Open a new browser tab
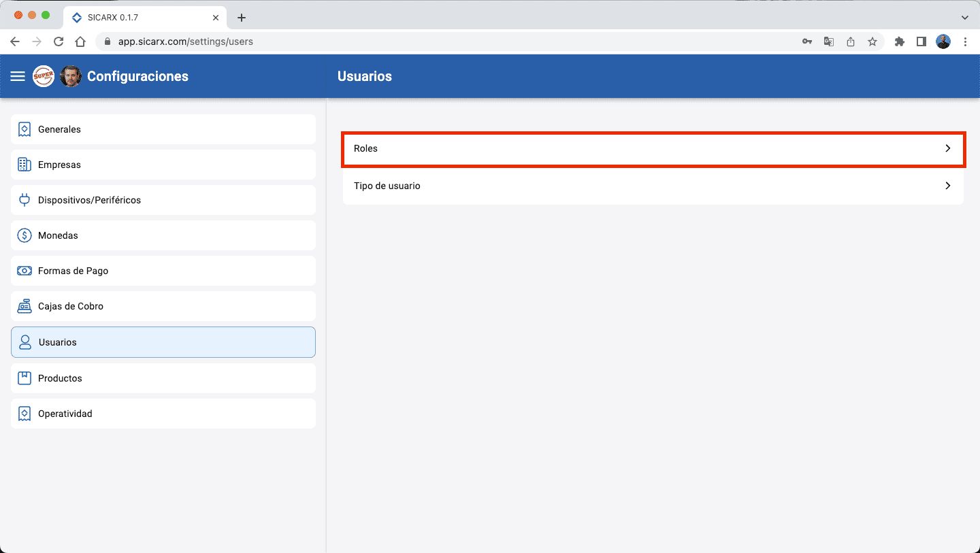Image resolution: width=980 pixels, height=553 pixels. [x=241, y=18]
